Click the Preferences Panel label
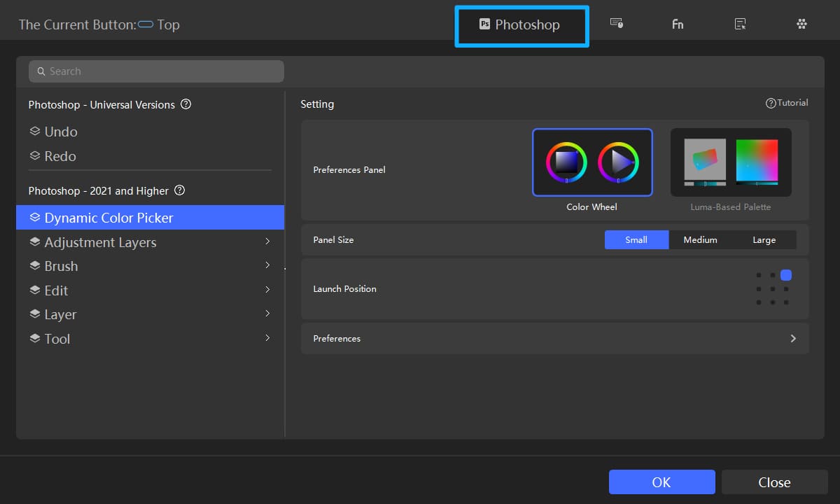The image size is (840, 504). 349,170
